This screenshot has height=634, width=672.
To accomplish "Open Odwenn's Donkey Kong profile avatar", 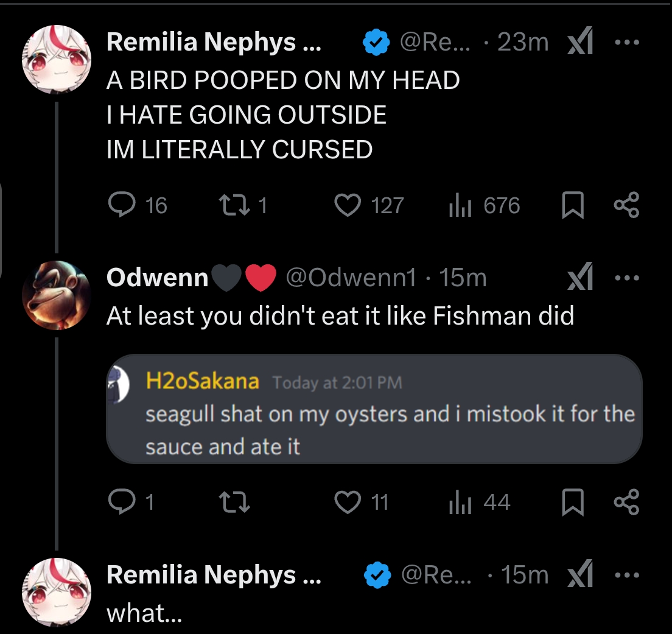I will point(56,295).
